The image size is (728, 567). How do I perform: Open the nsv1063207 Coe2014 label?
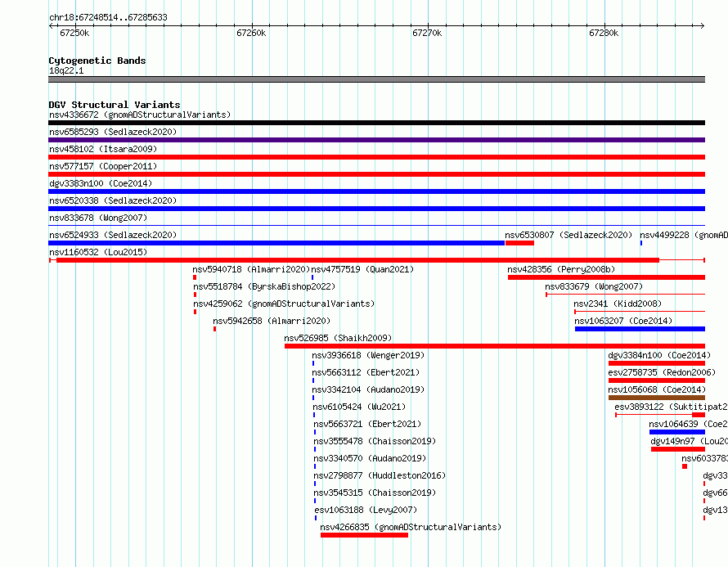[623, 321]
